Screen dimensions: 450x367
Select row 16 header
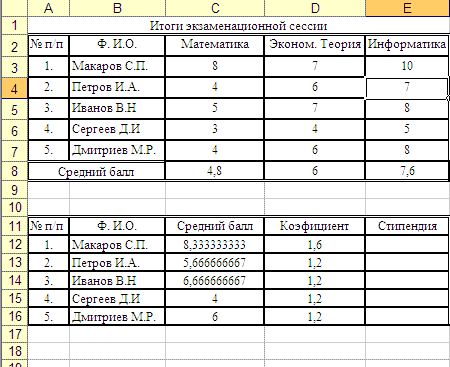tap(14, 316)
